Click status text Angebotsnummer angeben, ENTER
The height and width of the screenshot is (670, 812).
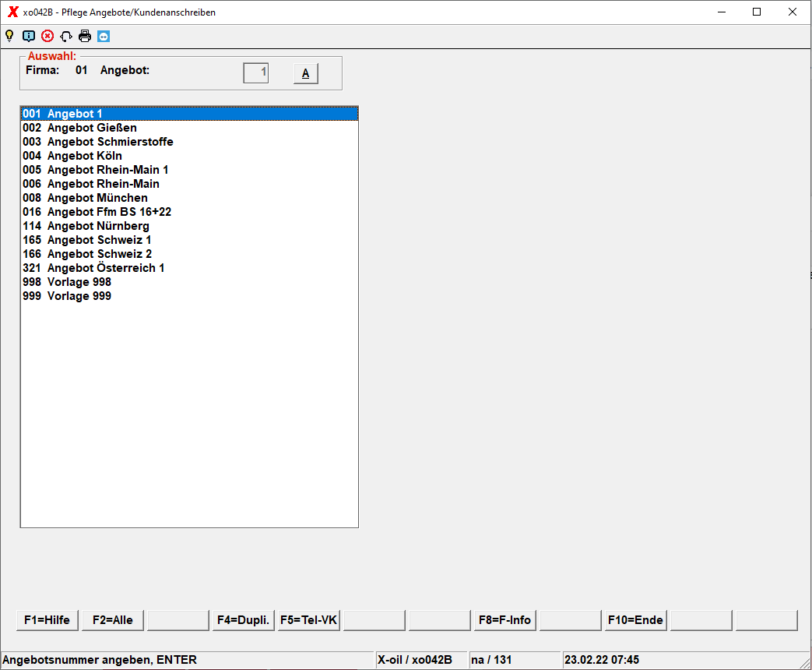coord(100,660)
